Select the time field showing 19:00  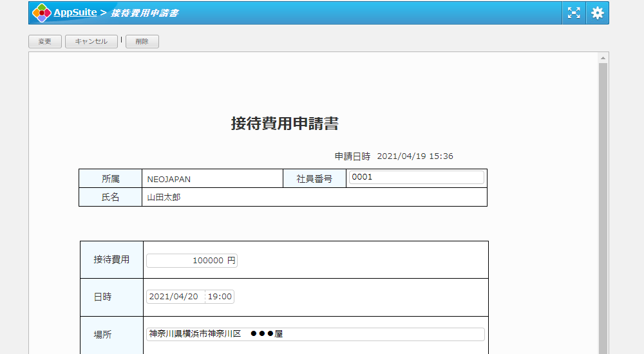(220, 297)
